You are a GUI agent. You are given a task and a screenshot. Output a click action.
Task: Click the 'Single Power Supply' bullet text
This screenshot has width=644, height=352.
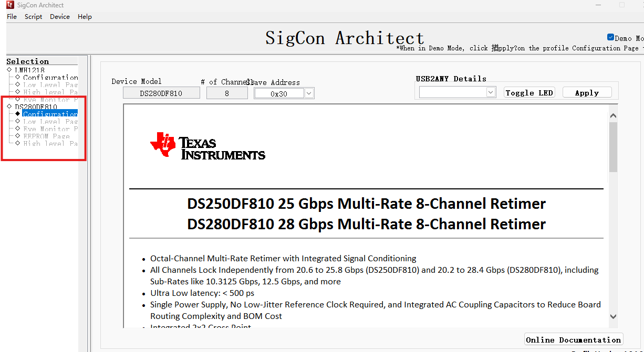pos(376,310)
